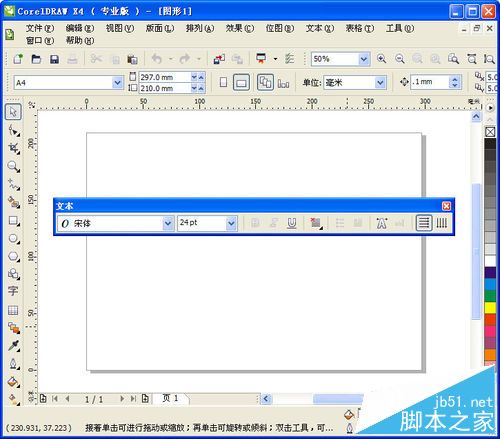Click the Paste icon in toolbar

[132, 59]
